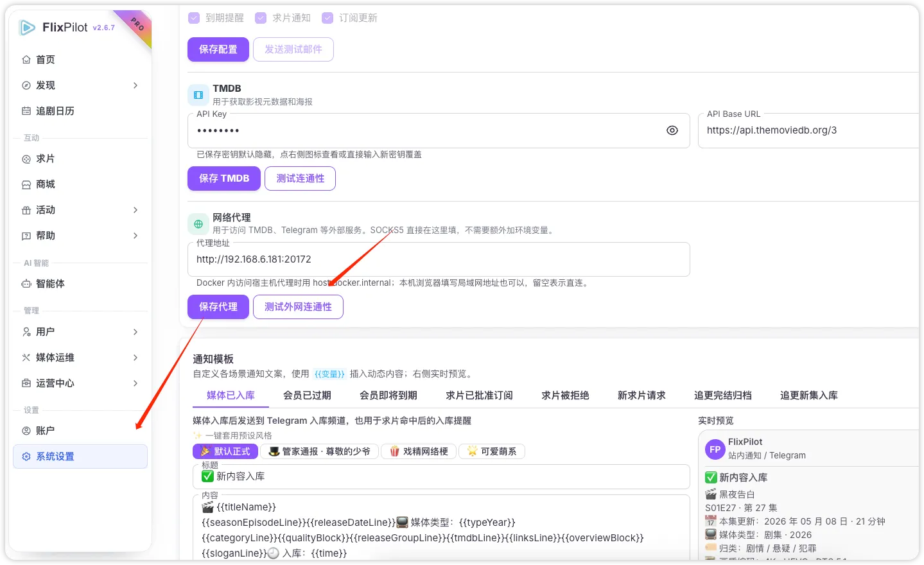924x565 pixels.
Task: Click the 保存配置 button
Action: point(218,49)
